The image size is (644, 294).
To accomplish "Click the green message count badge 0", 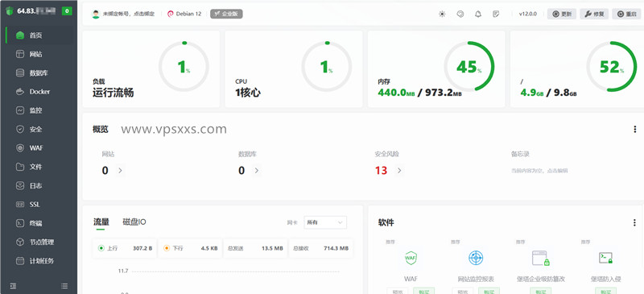I will [x=67, y=11].
